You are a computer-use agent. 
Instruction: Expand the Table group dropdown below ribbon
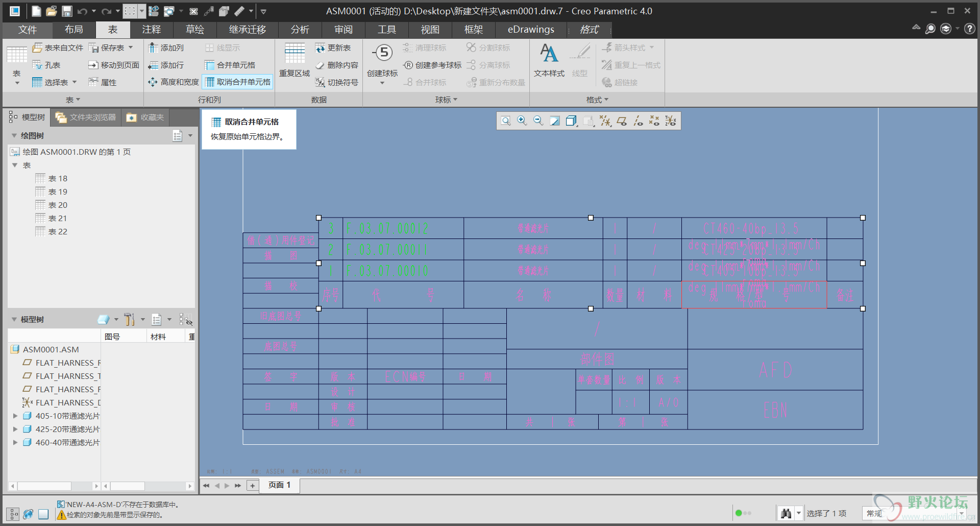click(x=73, y=100)
